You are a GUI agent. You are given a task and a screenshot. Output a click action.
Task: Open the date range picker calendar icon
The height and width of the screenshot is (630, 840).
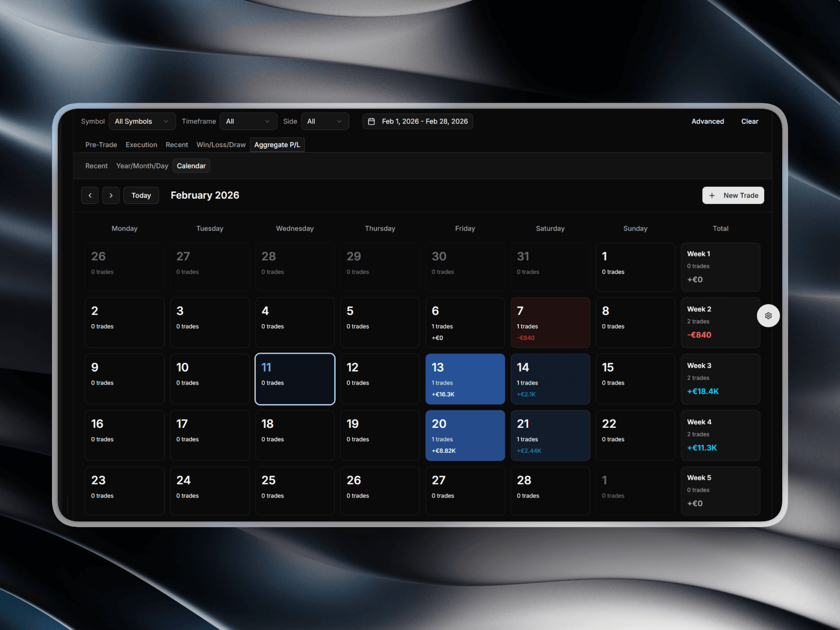[372, 121]
